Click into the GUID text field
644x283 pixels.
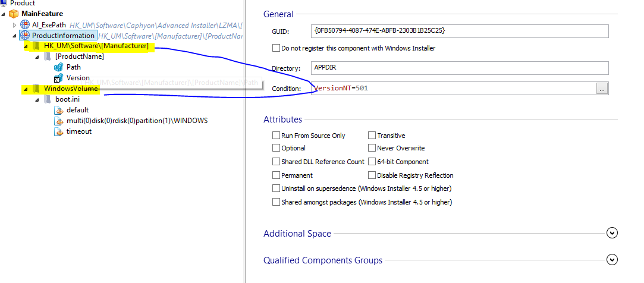[x=459, y=30]
